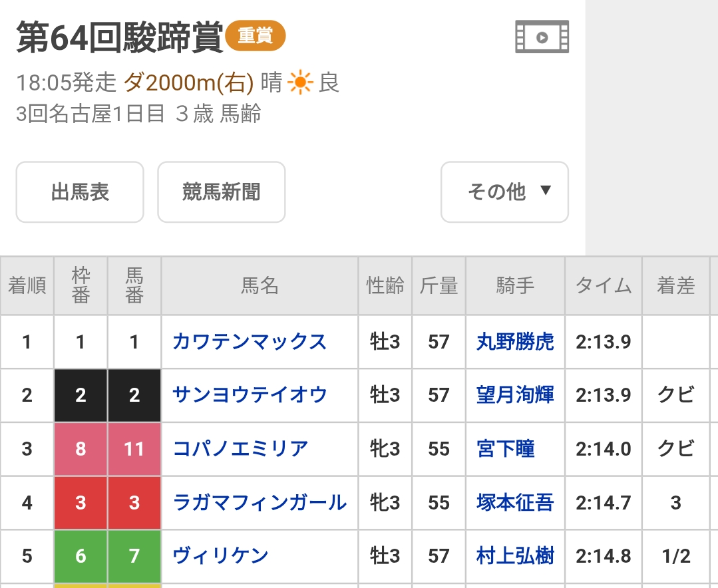The image size is (718, 588).
Task: Open horse サンヨウテイオウ page
Action: 250,395
